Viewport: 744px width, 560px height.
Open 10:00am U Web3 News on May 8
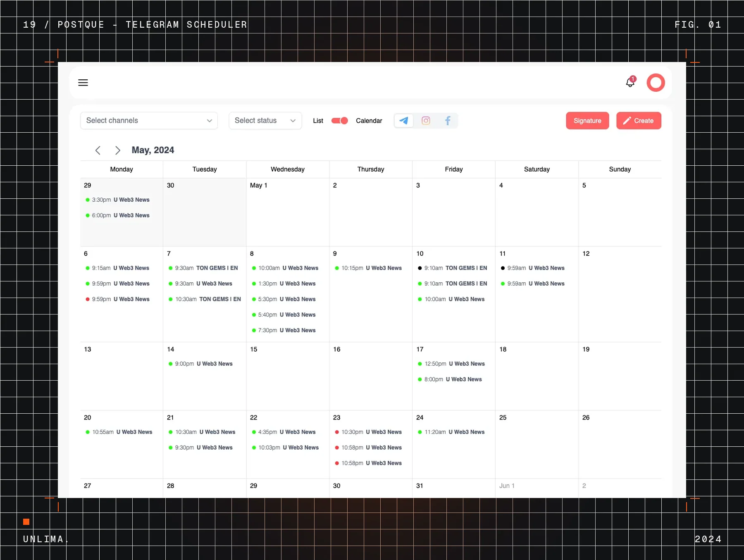[x=285, y=268]
